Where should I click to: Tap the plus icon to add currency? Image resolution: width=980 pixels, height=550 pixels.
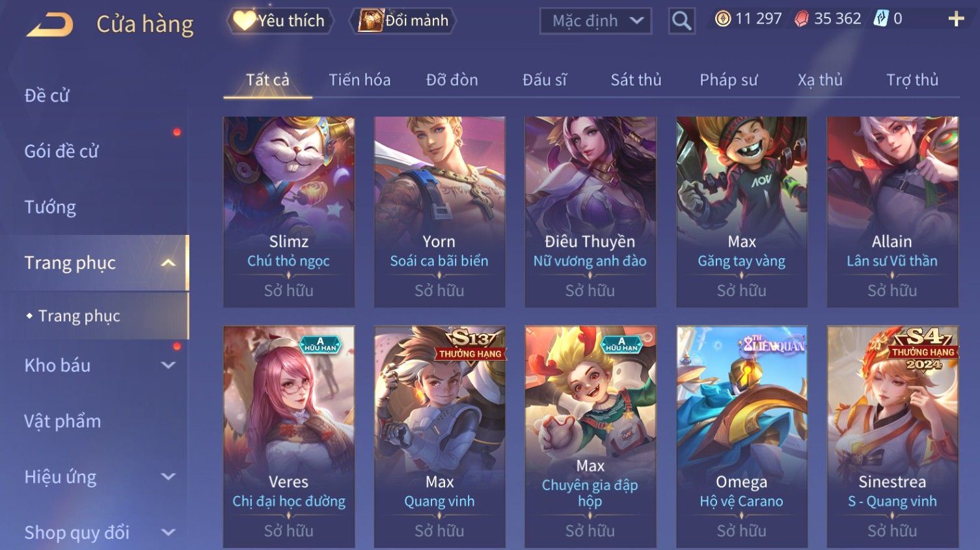coord(956,19)
